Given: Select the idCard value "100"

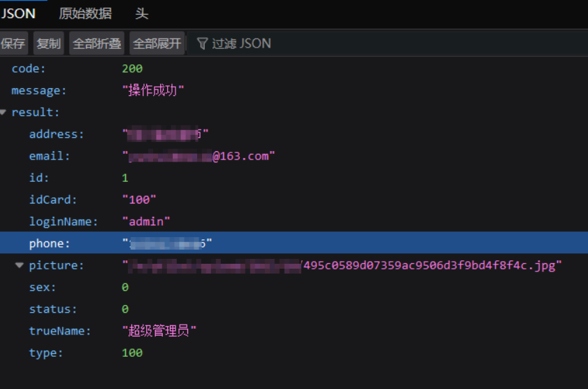Looking at the screenshot, I should 138,199.
